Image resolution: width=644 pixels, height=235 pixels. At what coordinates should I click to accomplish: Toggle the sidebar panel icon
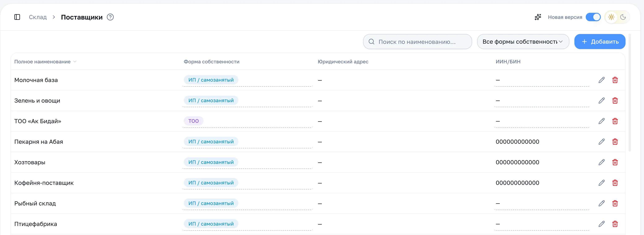click(17, 17)
